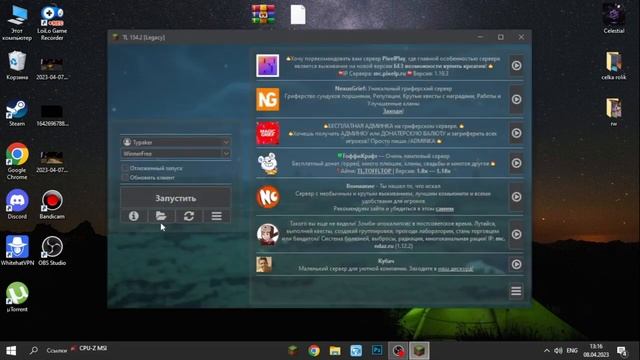Select the 1642696788 desktop file

(52, 115)
